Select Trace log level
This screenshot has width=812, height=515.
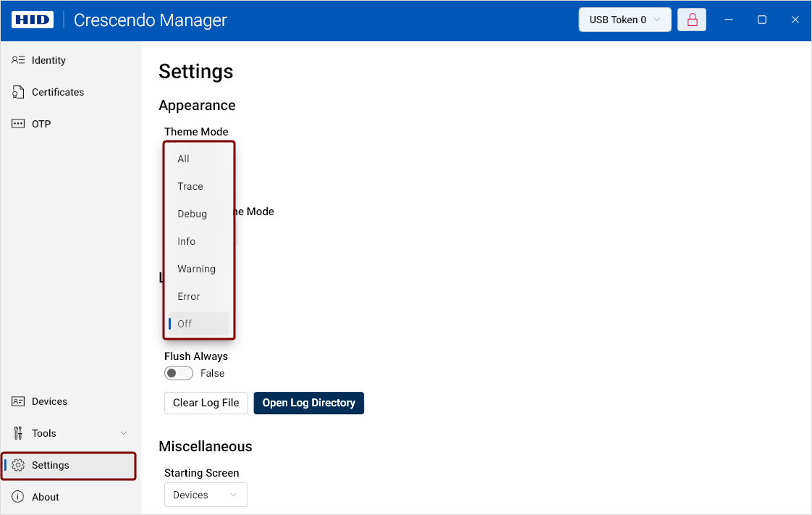point(199,186)
